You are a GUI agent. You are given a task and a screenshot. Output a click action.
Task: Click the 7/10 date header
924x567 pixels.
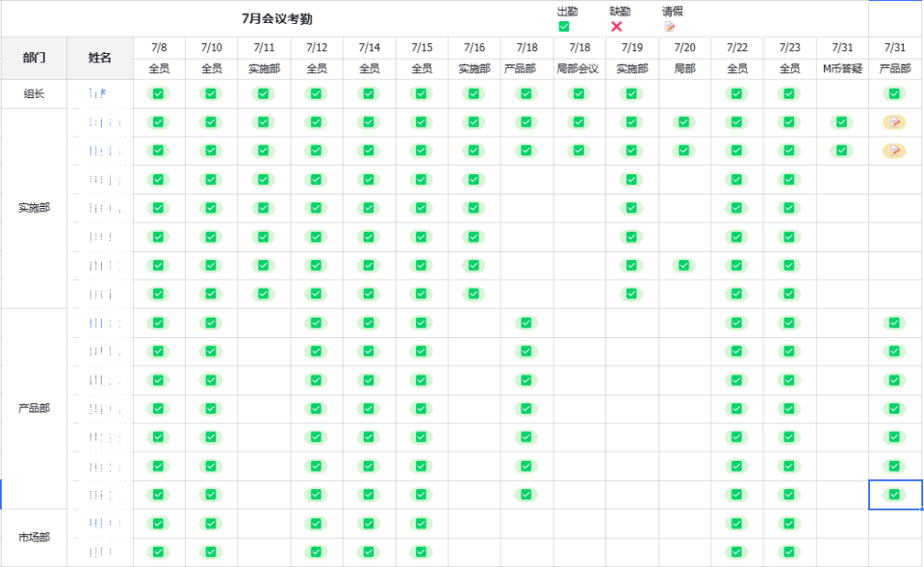(212, 48)
